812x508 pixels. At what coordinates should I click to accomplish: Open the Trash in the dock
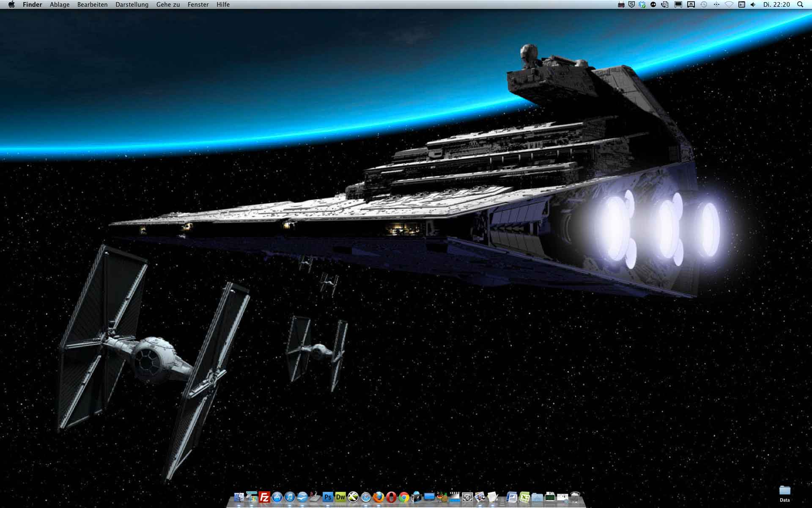(575, 497)
